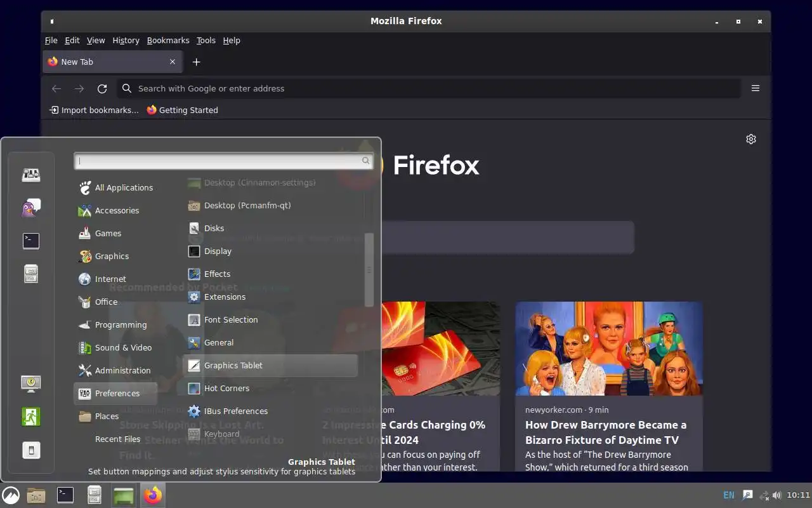
Task: Open Extensions in the application list
Action: tap(270, 297)
